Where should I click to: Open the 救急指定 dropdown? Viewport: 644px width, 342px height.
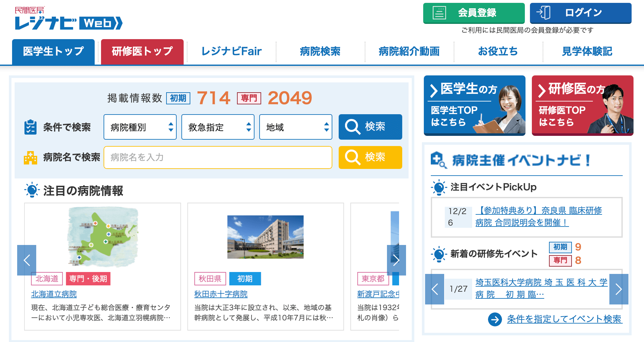[218, 127]
